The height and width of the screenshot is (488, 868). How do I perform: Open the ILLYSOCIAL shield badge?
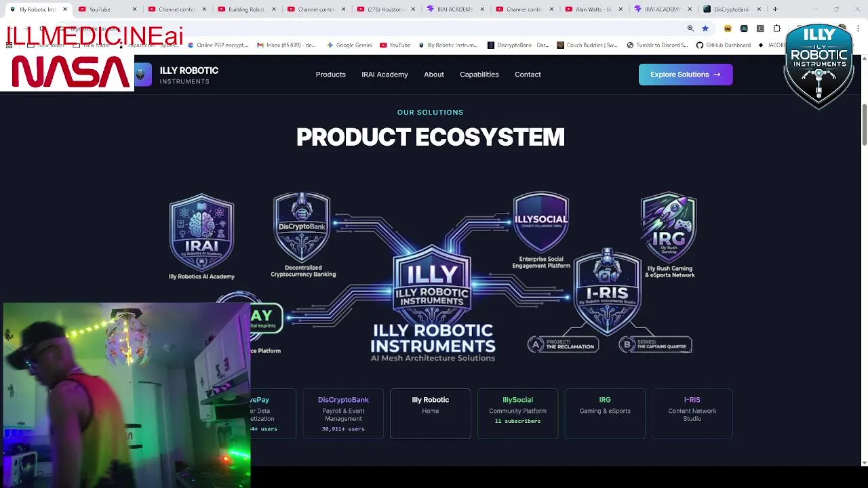point(540,222)
